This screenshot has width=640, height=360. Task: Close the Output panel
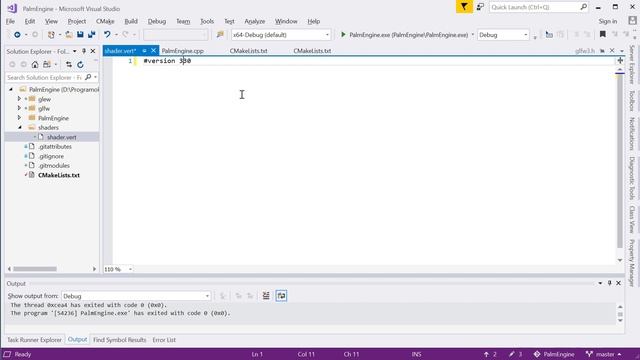click(618, 283)
